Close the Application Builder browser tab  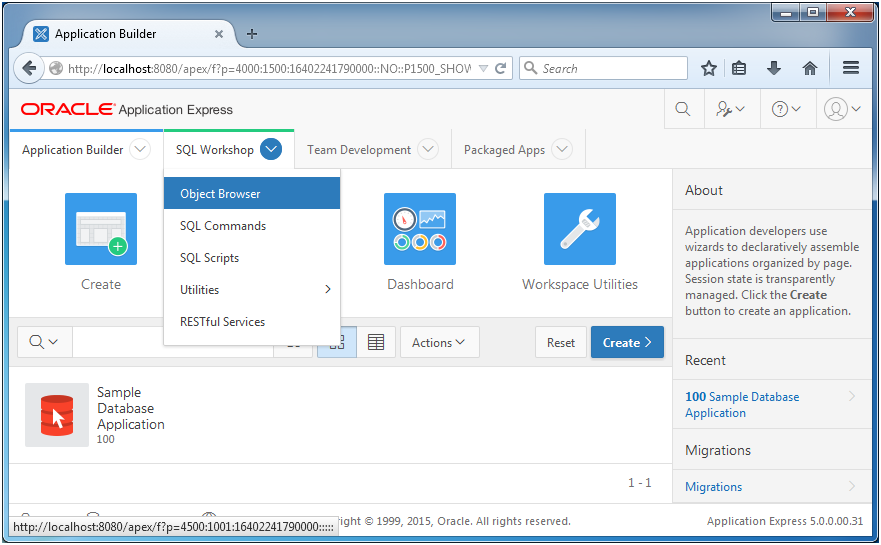[219, 34]
